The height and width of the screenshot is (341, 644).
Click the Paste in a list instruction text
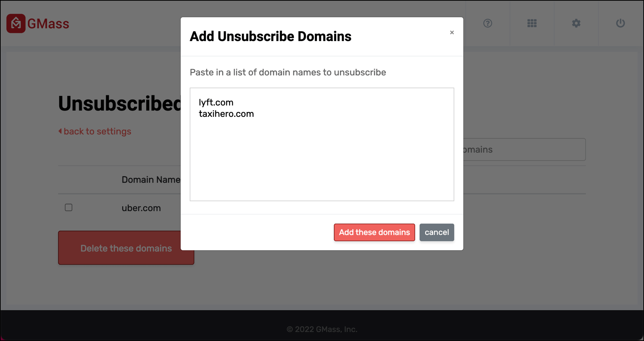288,72
